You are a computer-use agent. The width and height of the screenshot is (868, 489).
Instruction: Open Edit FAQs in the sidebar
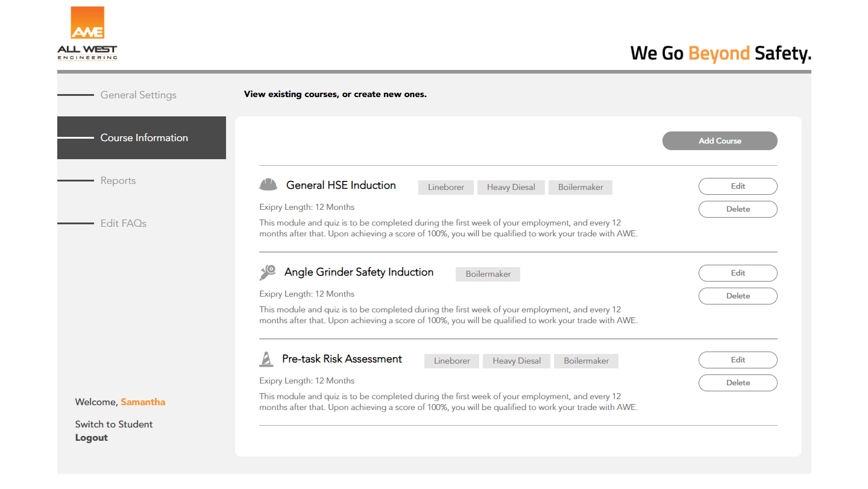pos(124,223)
